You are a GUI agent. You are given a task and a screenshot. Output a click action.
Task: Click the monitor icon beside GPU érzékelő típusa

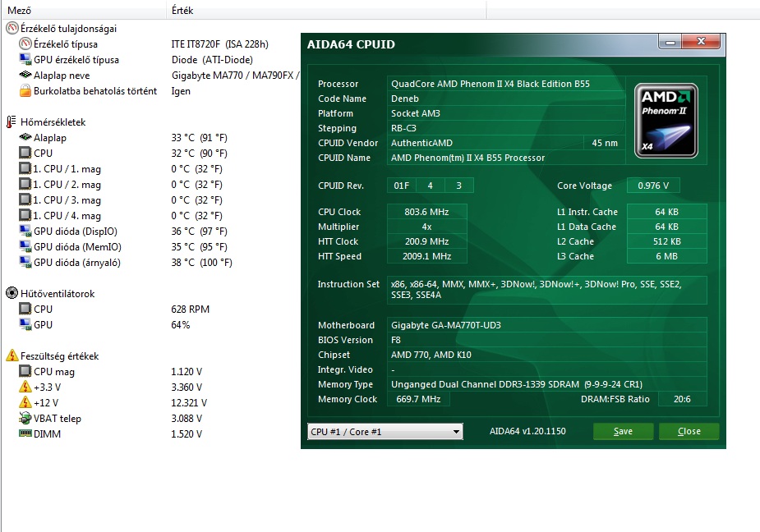point(25,60)
